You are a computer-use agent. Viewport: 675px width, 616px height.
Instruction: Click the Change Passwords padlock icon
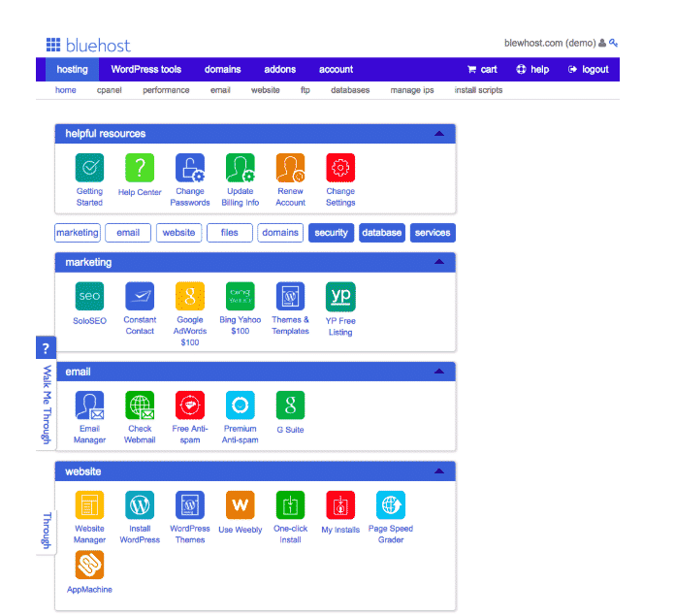tap(190, 168)
